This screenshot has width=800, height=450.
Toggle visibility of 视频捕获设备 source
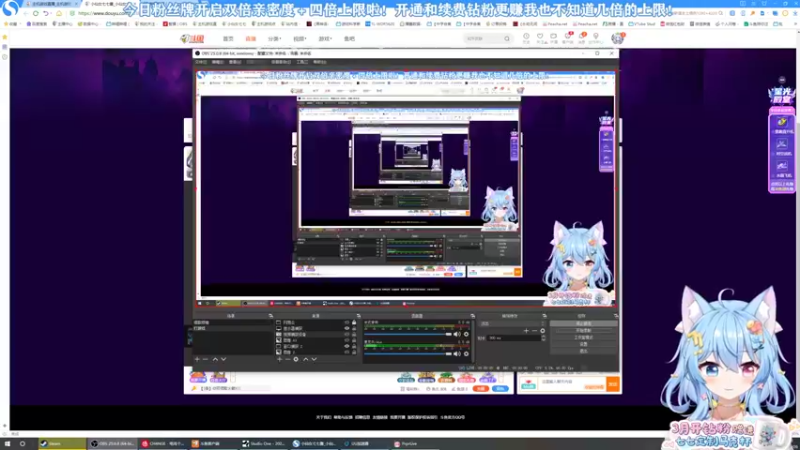[347, 334]
